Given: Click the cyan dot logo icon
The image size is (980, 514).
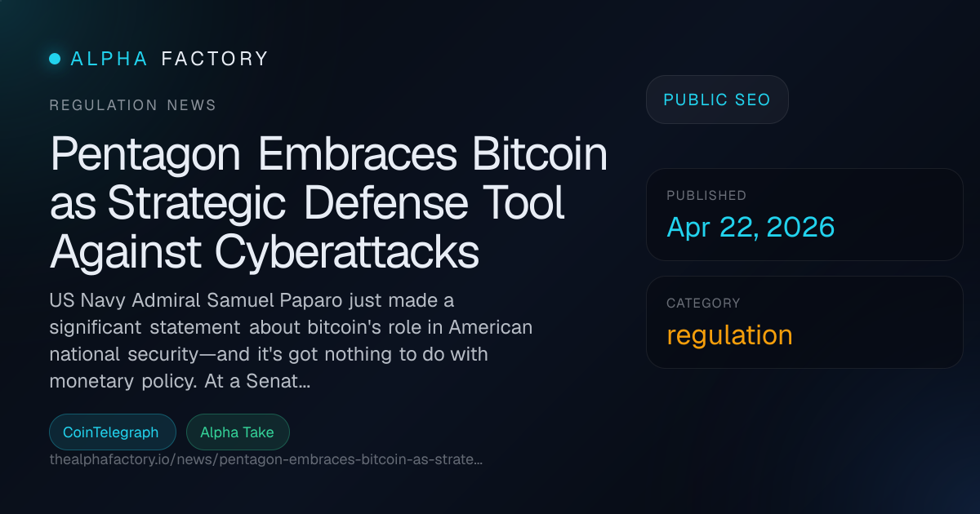Looking at the screenshot, I should click(x=55, y=59).
